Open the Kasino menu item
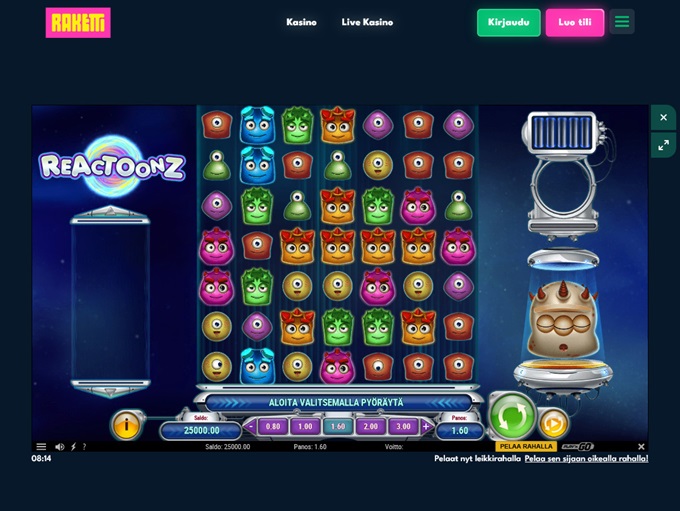 point(301,22)
